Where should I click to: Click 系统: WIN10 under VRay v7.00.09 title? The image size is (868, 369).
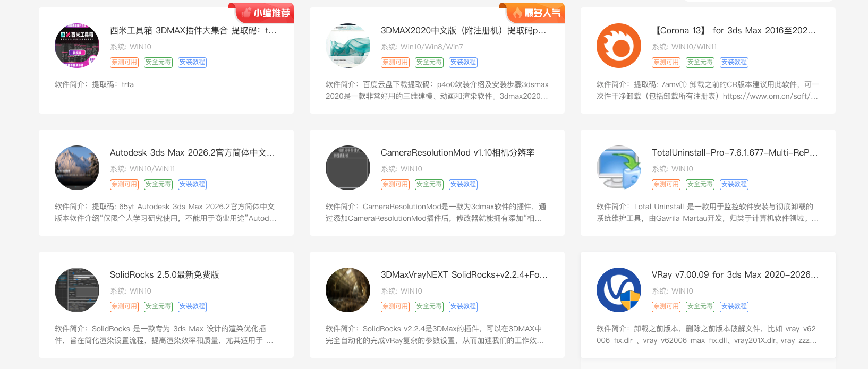pyautogui.click(x=673, y=291)
